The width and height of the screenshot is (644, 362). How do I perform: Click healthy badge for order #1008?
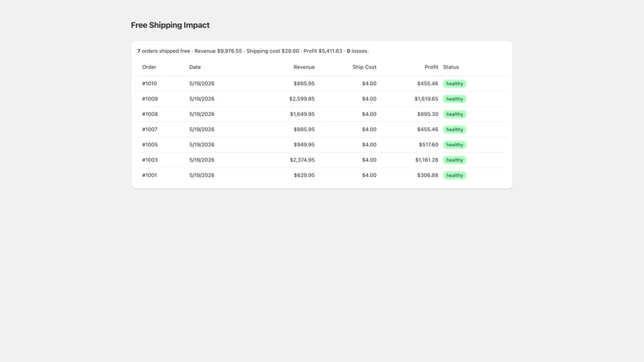click(455, 114)
